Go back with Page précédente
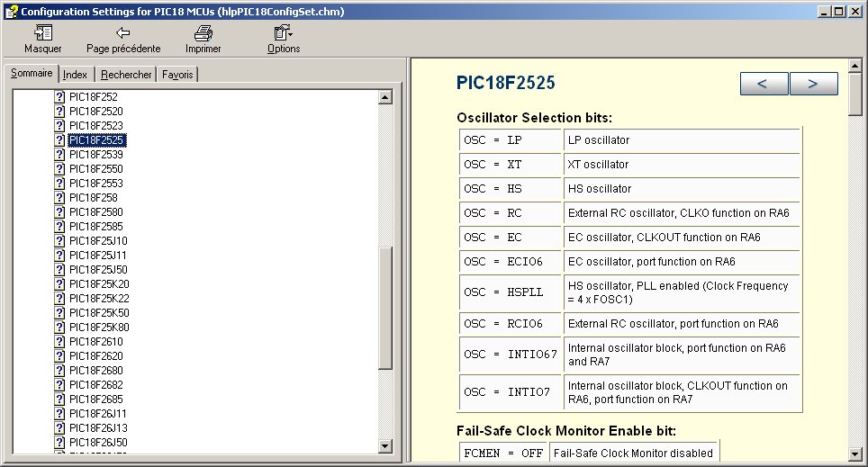This screenshot has width=868, height=467. (122, 40)
